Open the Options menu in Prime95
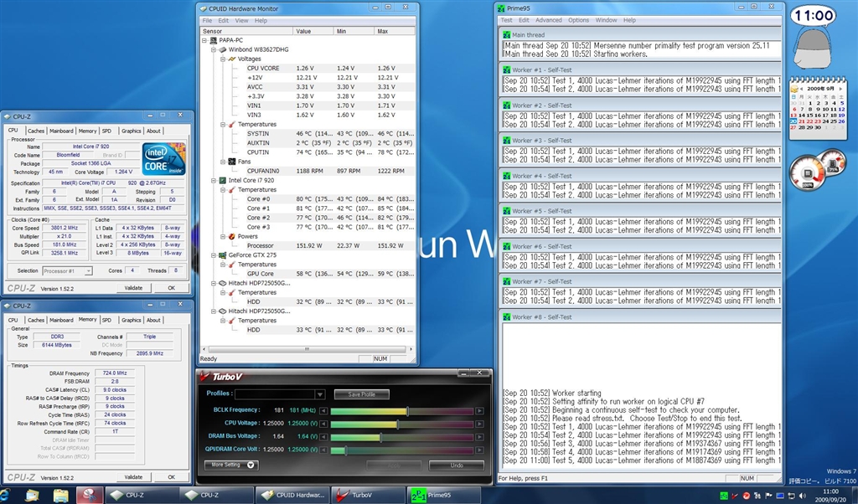Viewport: 858px width, 504px height. [x=578, y=20]
